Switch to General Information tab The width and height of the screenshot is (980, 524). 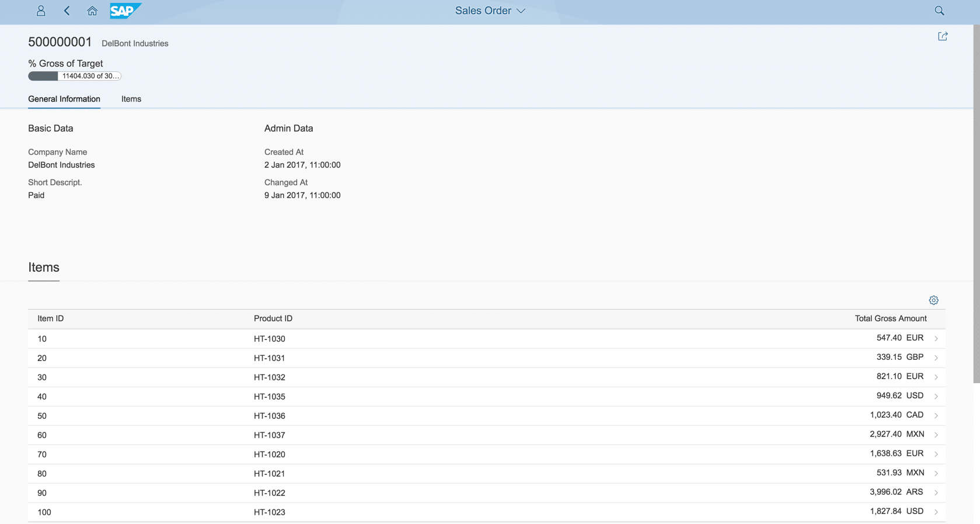point(64,99)
